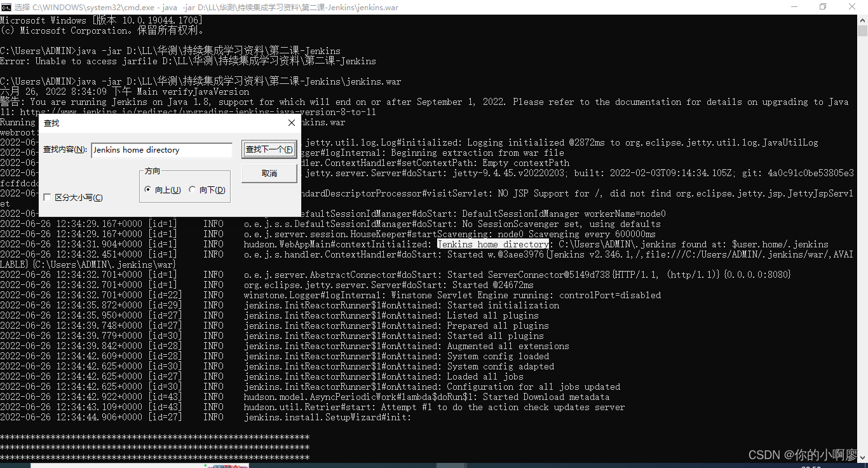Click 'DefaultSessionIdManager workerName=node0' log text
Image resolution: width=868 pixels, height=468 pixels.
pos(564,214)
